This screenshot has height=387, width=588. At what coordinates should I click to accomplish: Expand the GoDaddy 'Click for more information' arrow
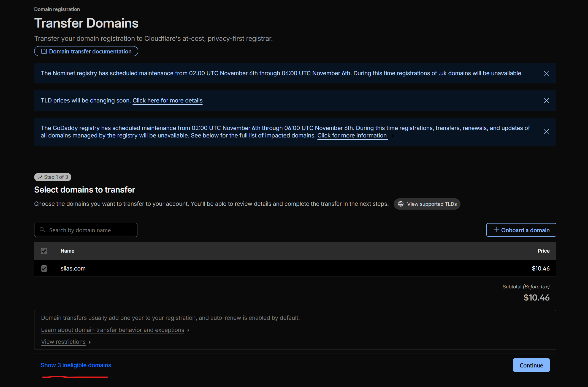click(x=393, y=136)
